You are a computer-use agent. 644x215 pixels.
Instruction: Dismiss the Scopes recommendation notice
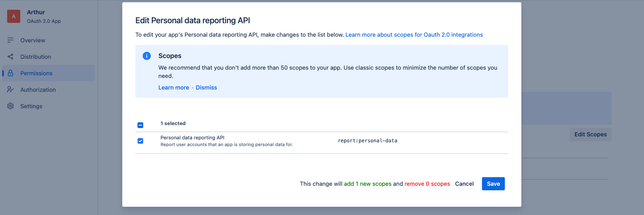(x=206, y=88)
